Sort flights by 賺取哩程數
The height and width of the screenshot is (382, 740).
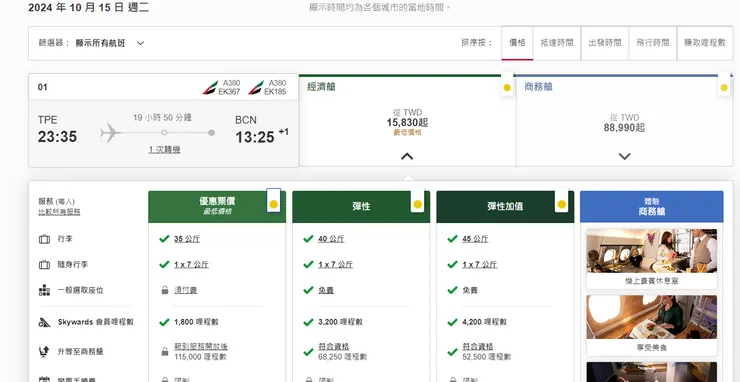(x=705, y=43)
